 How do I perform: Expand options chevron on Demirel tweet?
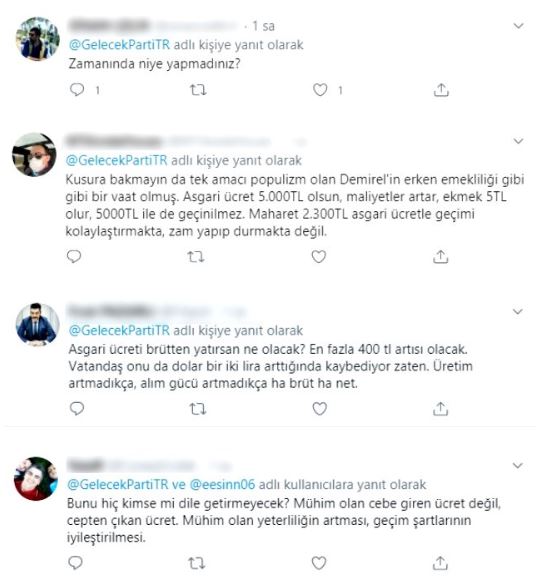coord(518,141)
